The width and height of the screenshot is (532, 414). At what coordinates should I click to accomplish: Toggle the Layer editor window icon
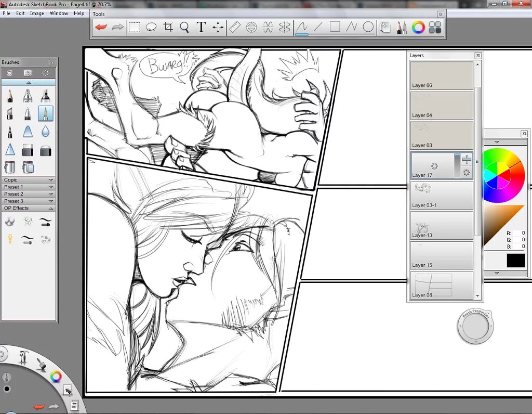point(385,28)
